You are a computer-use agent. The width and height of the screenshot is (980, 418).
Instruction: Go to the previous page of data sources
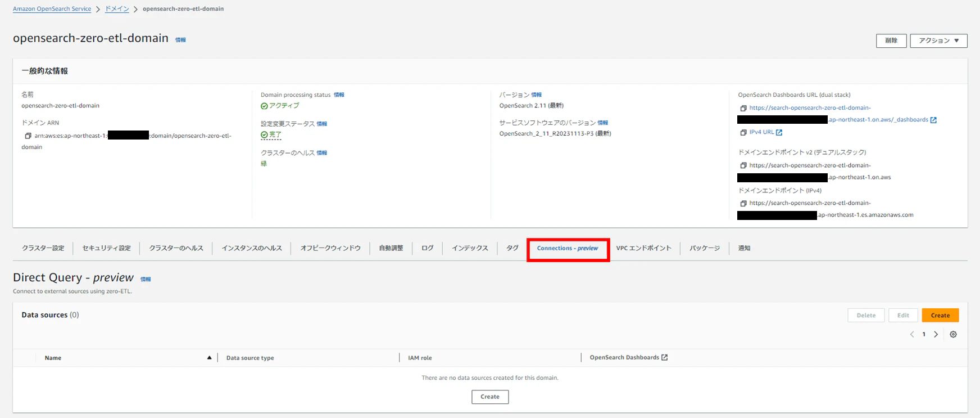point(912,334)
